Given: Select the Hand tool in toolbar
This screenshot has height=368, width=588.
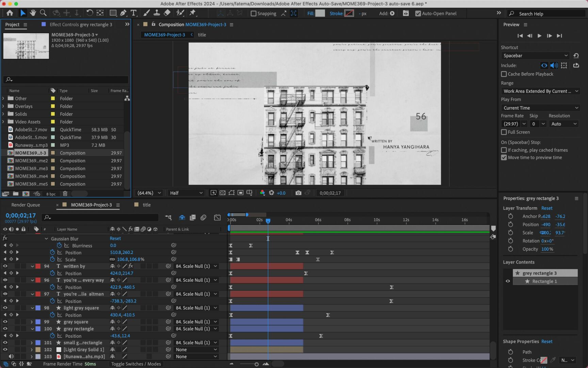Looking at the screenshot, I should 33,13.
